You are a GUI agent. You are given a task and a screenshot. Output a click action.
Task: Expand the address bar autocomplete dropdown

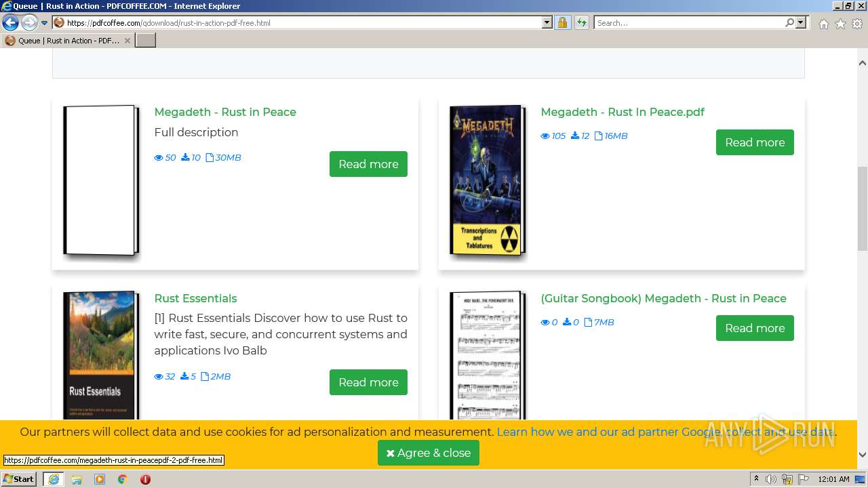tap(547, 22)
